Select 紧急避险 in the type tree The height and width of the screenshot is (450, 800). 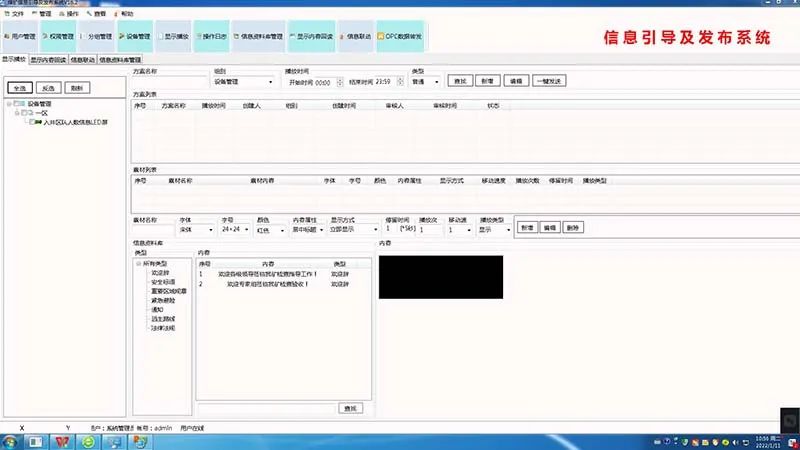click(x=163, y=301)
